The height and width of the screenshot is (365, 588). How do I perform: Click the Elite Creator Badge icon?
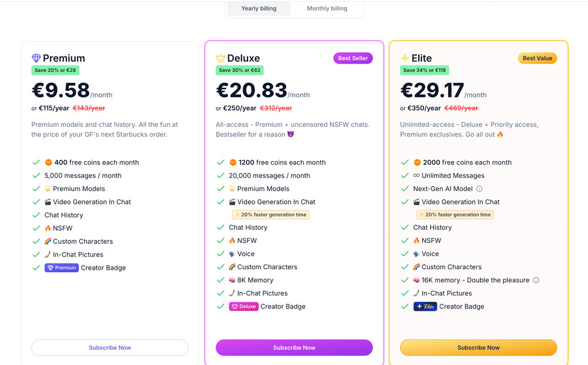tap(425, 307)
